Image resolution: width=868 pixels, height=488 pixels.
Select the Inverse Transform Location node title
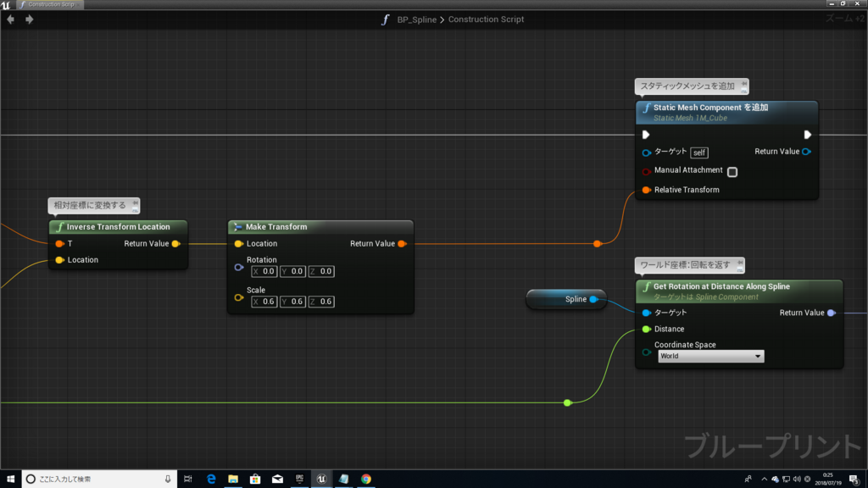pyautogui.click(x=118, y=227)
